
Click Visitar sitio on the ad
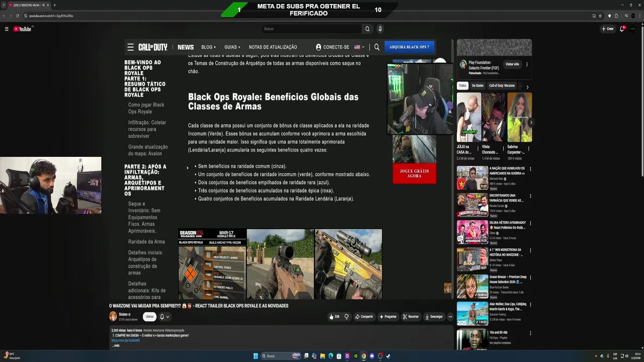click(512, 64)
